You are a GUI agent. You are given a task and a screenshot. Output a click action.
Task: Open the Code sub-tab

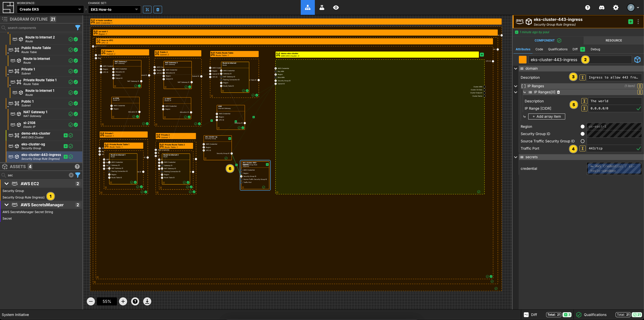tap(539, 49)
